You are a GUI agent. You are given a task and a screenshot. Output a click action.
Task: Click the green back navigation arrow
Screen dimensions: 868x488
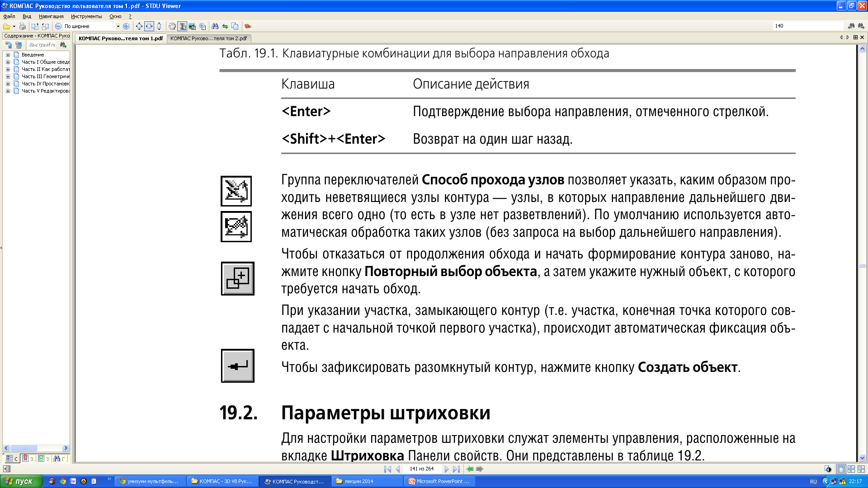click(470, 469)
